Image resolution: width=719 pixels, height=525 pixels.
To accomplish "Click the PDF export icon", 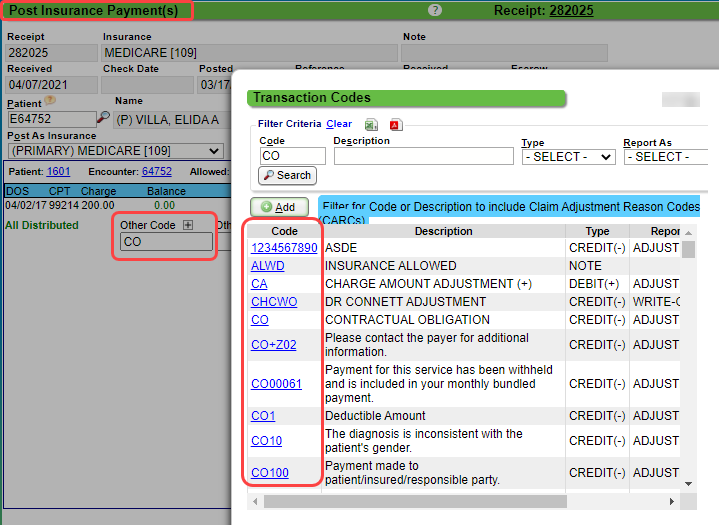I will pyautogui.click(x=395, y=125).
